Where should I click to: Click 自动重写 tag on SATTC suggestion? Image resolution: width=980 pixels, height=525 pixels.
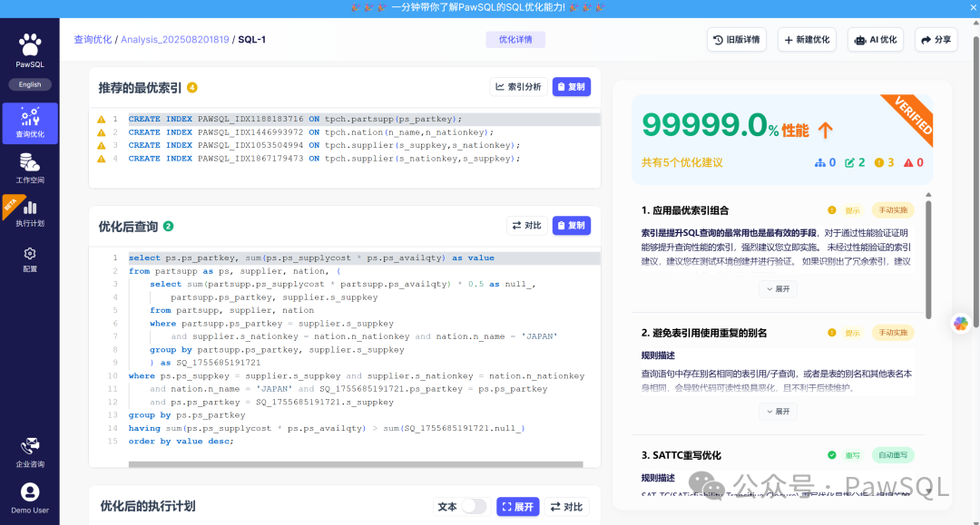tap(893, 455)
